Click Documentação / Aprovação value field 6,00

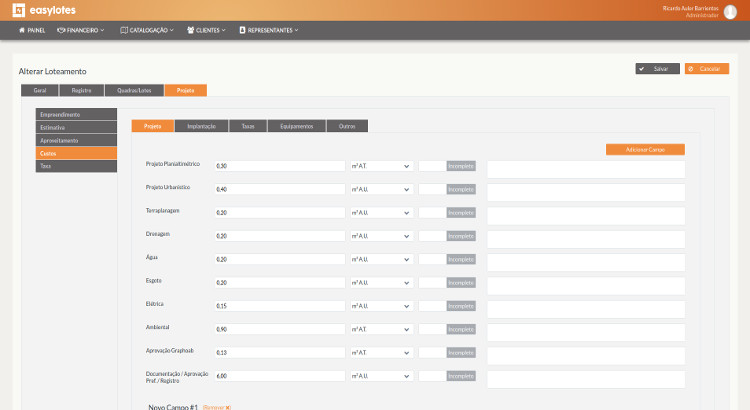pos(280,376)
